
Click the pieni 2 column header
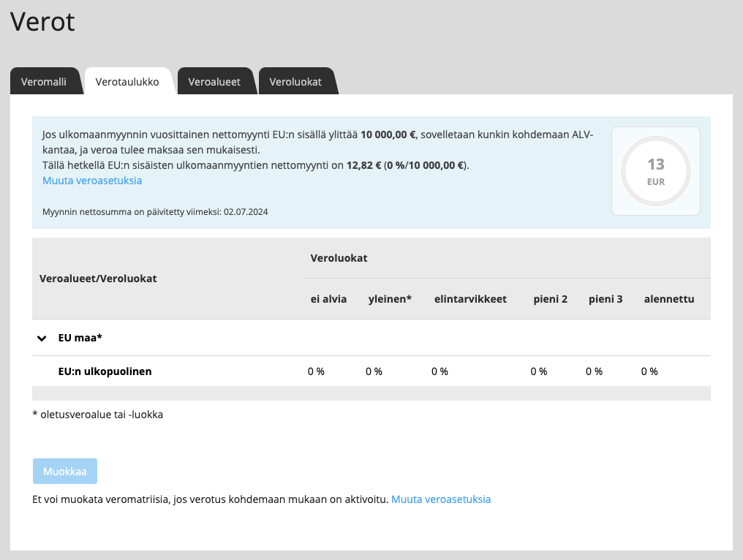click(550, 298)
